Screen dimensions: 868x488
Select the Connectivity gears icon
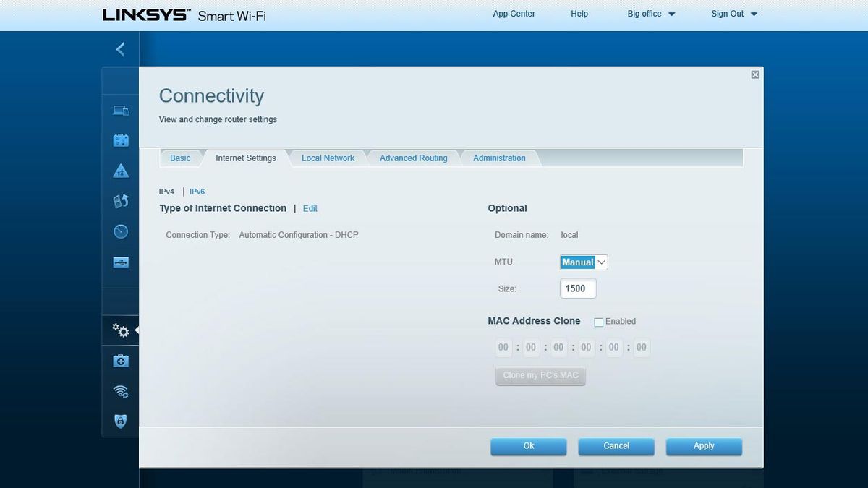tap(120, 330)
